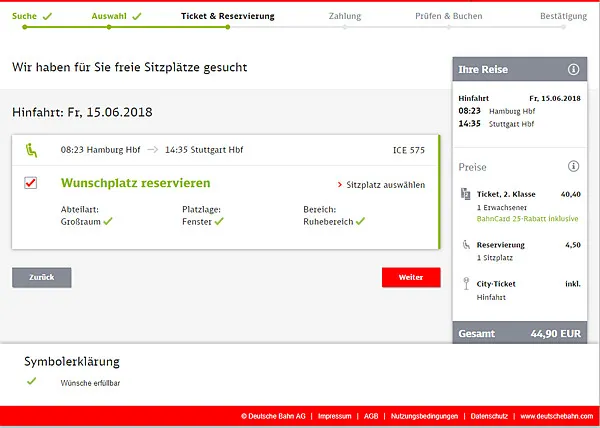Click the green checkmark in Symbolerklärung legend
The image size is (600, 428).
32,381
